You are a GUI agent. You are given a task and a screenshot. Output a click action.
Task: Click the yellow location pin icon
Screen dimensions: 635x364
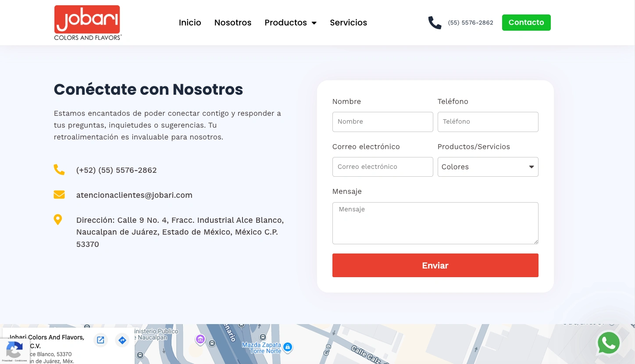click(x=58, y=220)
